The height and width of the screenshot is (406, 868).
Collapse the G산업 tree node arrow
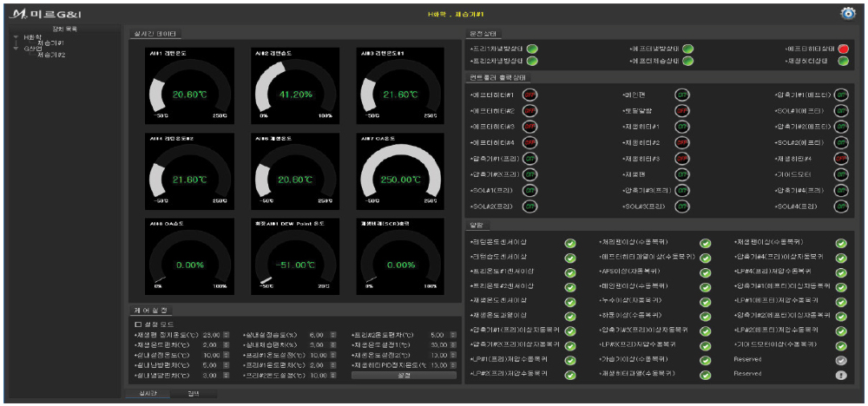16,48
